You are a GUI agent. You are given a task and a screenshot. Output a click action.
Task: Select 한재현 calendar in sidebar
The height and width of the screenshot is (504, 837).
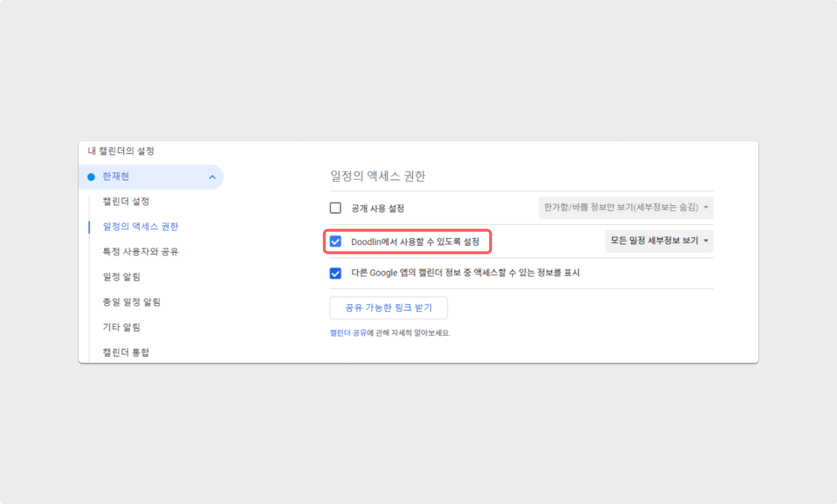click(116, 176)
